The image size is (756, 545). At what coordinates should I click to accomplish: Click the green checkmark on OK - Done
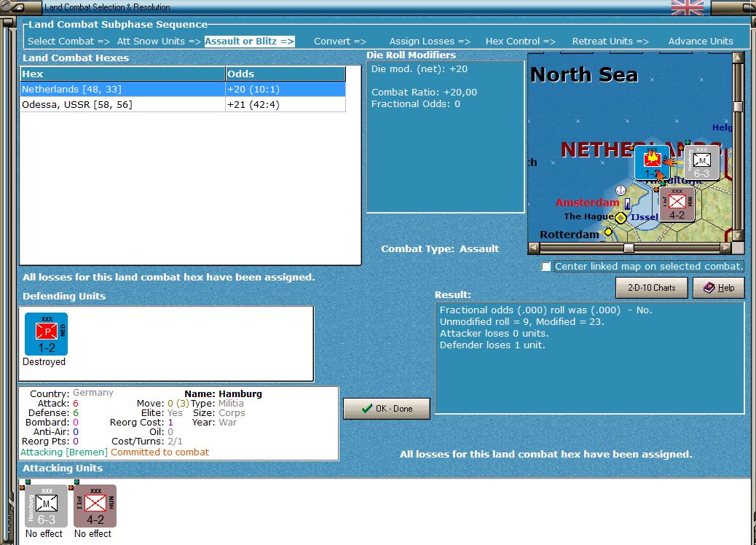tap(367, 409)
